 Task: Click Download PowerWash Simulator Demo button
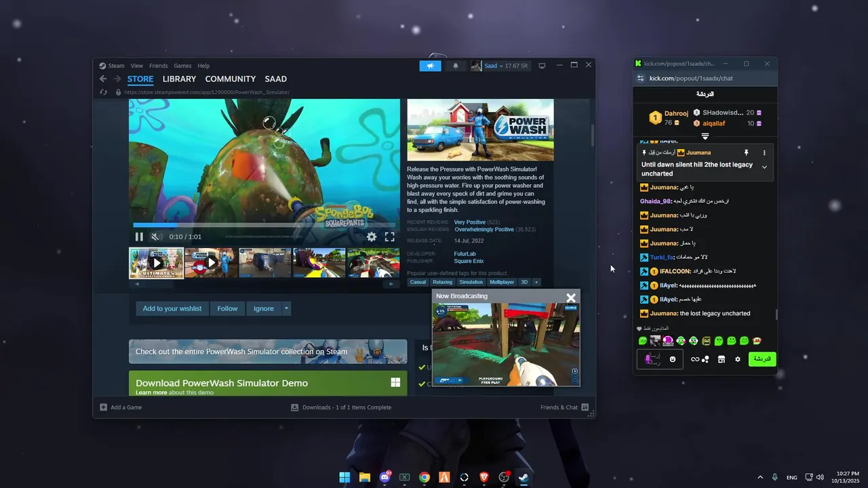pos(268,384)
